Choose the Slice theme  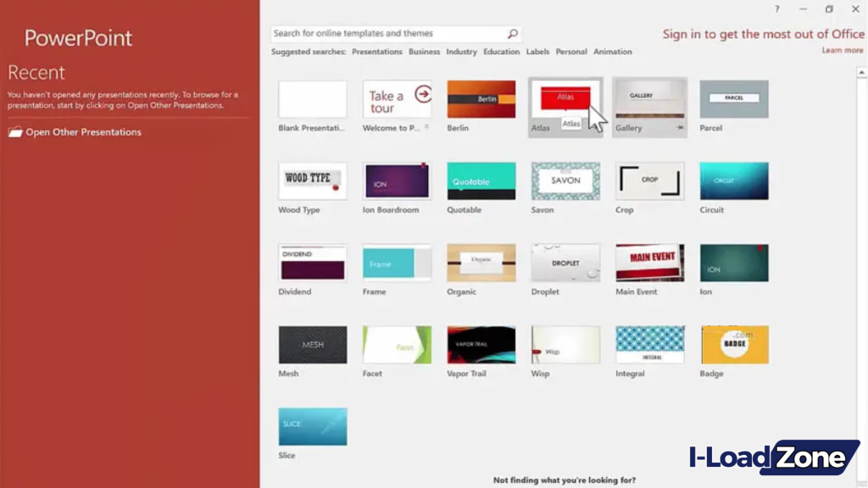tap(312, 424)
